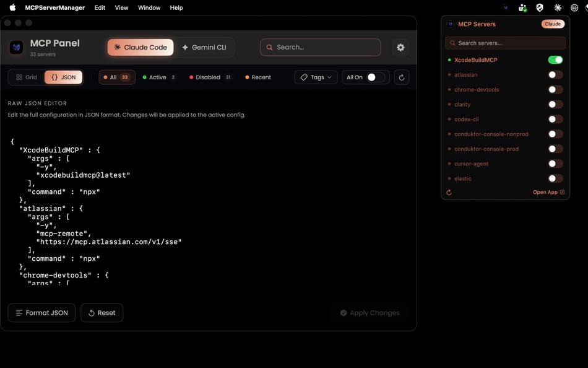Select the JSON view tab
This screenshot has height=368, width=588.
63,77
